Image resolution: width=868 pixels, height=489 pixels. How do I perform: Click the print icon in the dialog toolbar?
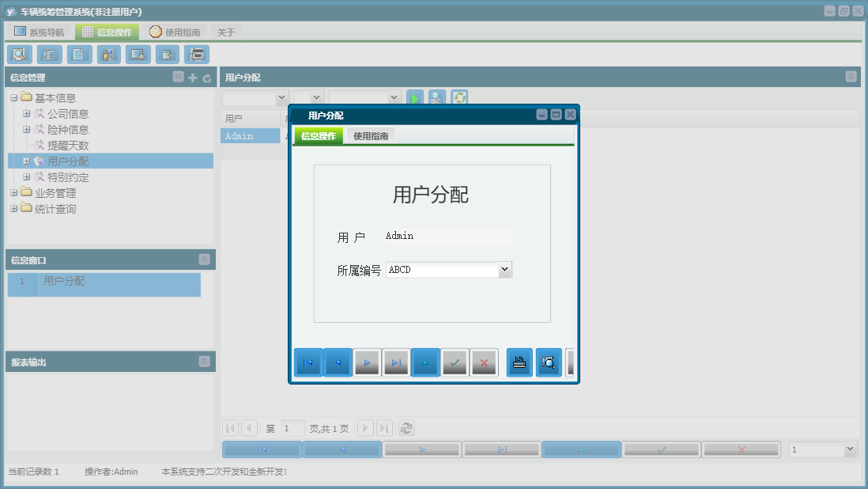(519, 363)
